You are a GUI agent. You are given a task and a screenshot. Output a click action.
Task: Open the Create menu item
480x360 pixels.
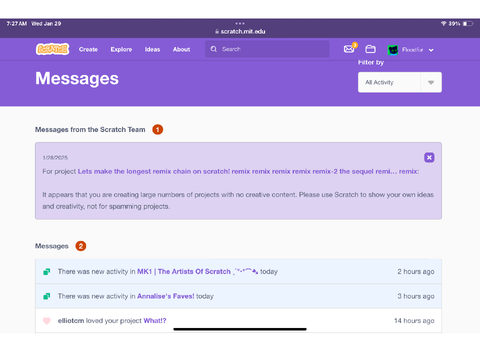coord(88,49)
